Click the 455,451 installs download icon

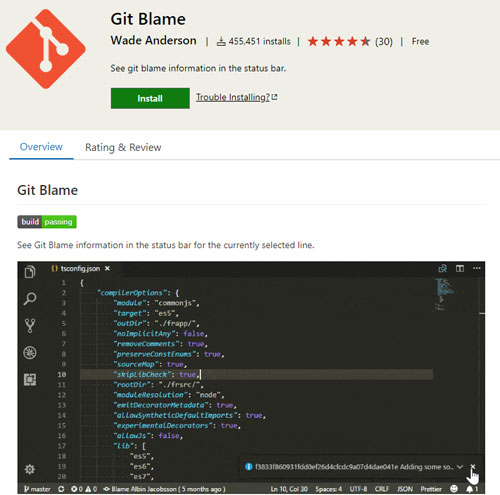pos(221,42)
